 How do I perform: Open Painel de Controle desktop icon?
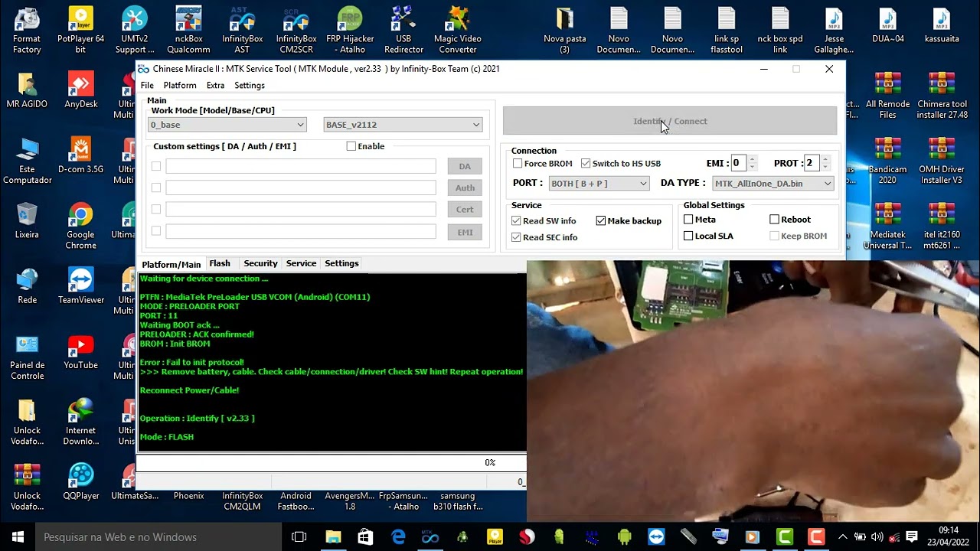click(27, 357)
